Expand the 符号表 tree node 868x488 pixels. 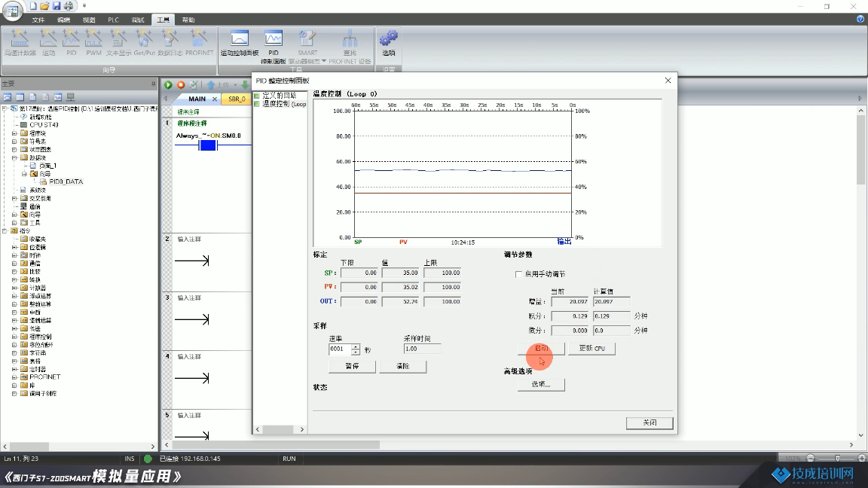(14, 141)
